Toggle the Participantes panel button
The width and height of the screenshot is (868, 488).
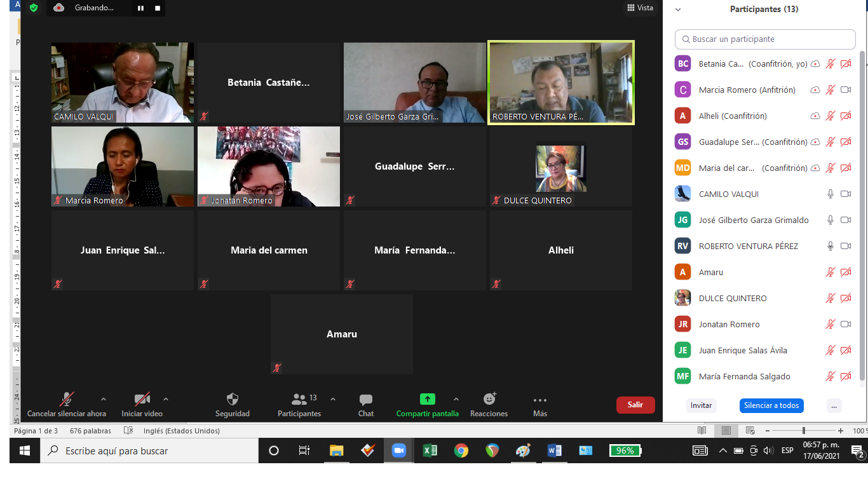(299, 400)
